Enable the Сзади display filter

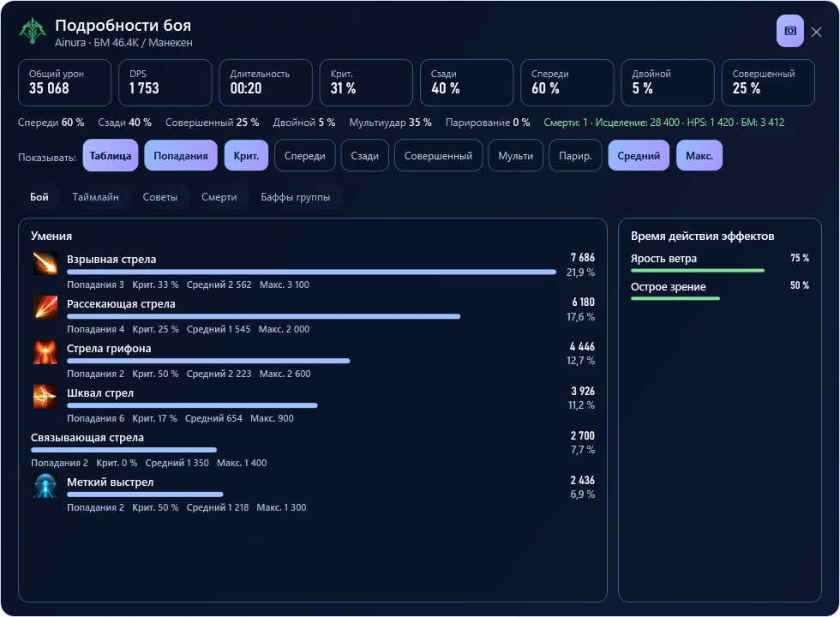(x=365, y=156)
